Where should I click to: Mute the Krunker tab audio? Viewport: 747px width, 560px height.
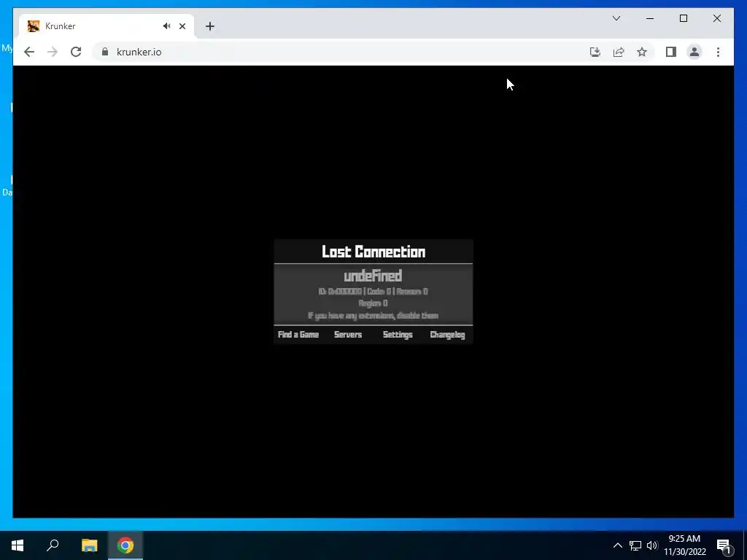167,26
